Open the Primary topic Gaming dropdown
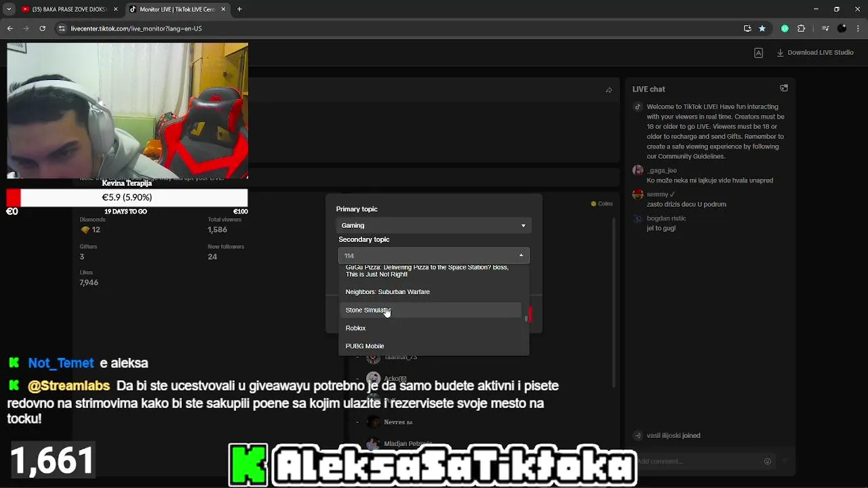This screenshot has width=868, height=488. coord(433,225)
